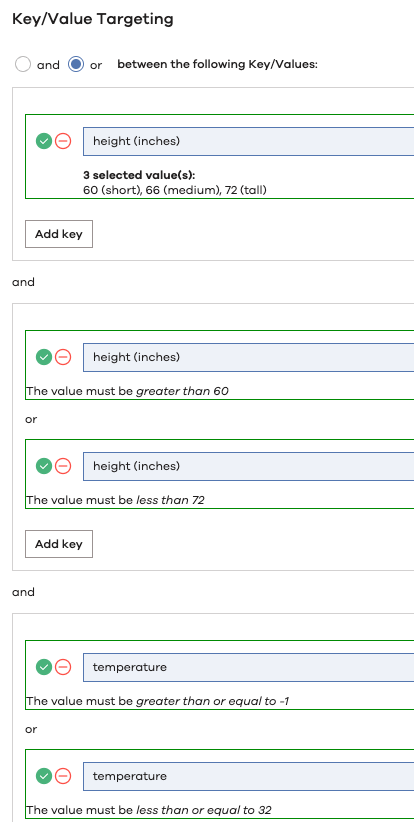
Task: Remove the 'greater than 60' height key
Action: point(63,357)
